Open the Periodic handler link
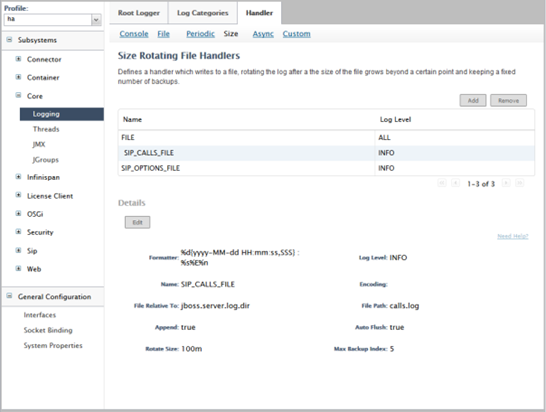 pos(200,34)
